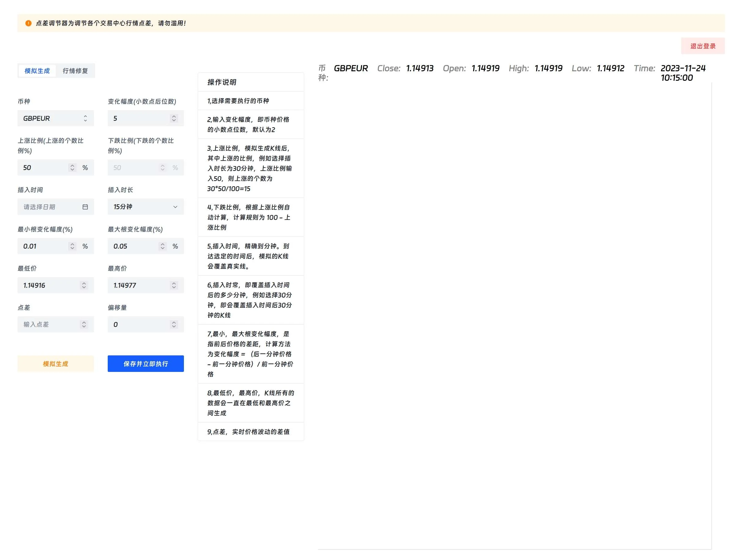Viewport: 743px width, 560px height.
Task: Click the orange 模拟生成 button
Action: click(x=55, y=364)
